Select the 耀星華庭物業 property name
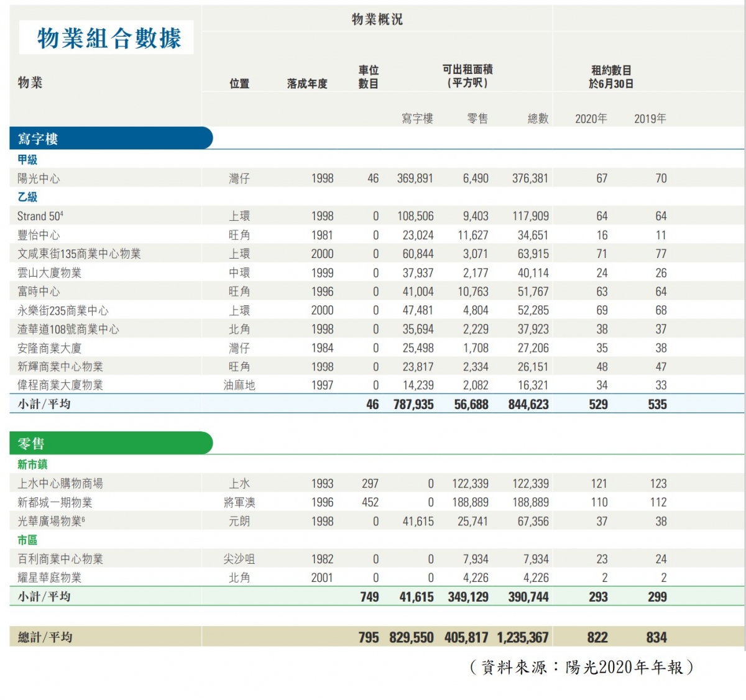 pyautogui.click(x=49, y=578)
